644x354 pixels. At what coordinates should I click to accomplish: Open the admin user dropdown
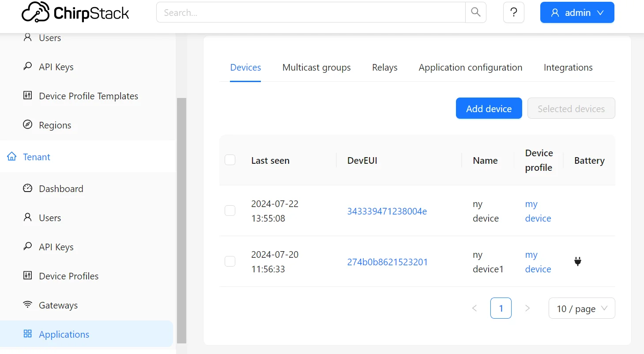click(x=577, y=12)
